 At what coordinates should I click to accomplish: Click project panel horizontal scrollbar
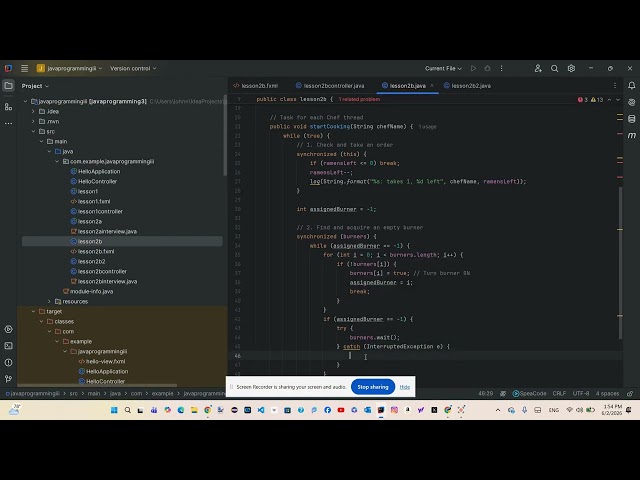point(97,385)
